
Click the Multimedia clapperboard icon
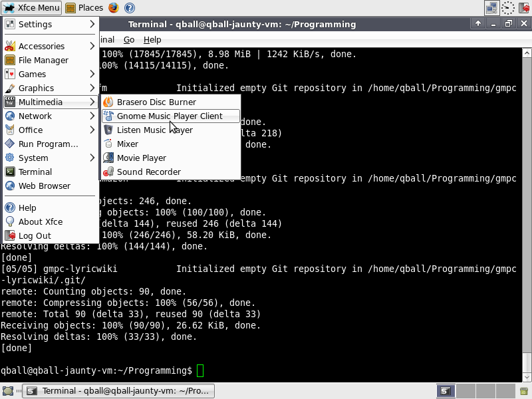(x=10, y=102)
